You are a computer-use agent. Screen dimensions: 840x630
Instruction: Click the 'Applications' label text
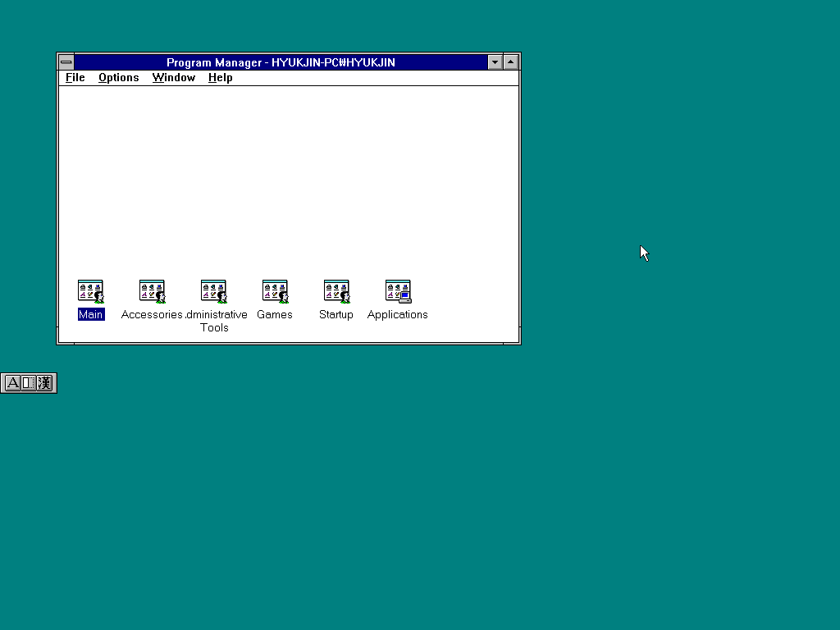[398, 314]
